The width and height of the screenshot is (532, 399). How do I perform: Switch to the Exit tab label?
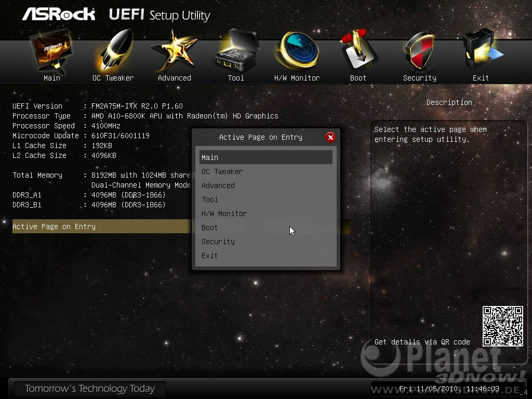[x=481, y=78]
